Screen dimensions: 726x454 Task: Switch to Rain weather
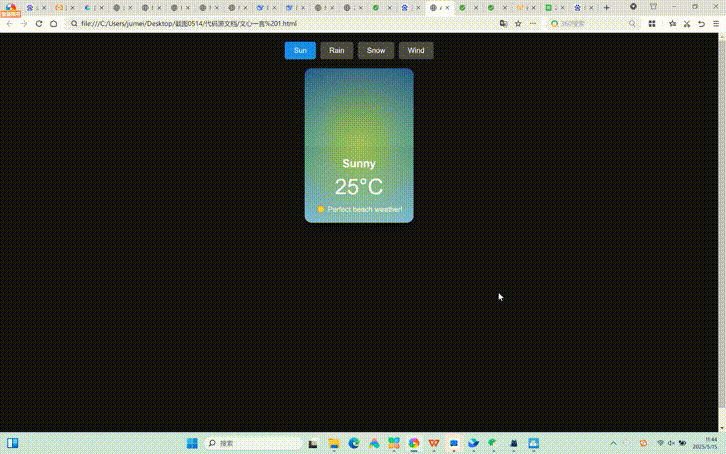[x=337, y=50]
